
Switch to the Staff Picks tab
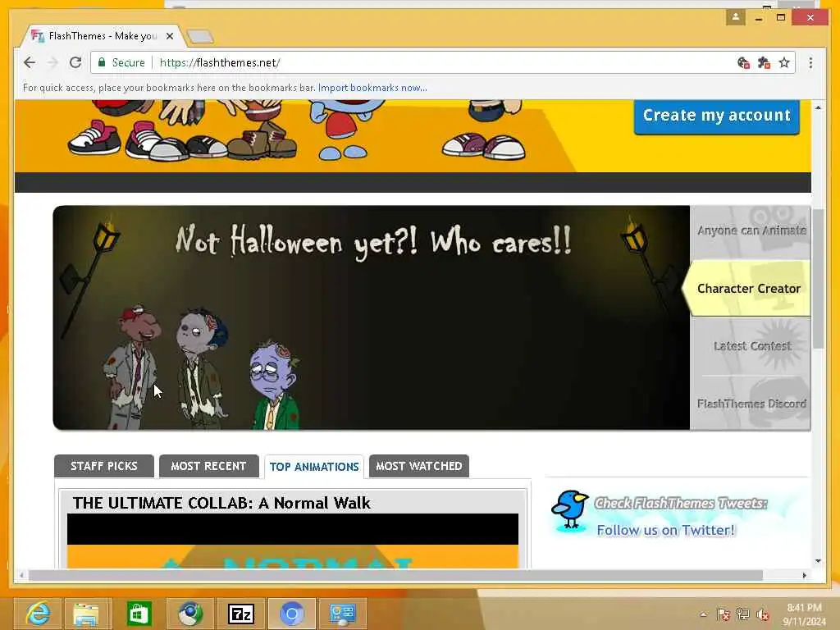[x=104, y=466]
